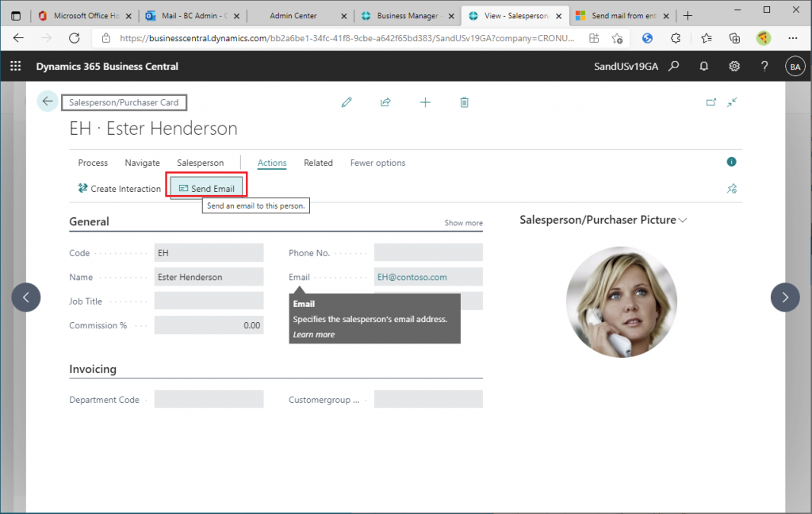812x514 pixels.
Task: Switch to the Business Manager tab
Action: (x=407, y=16)
